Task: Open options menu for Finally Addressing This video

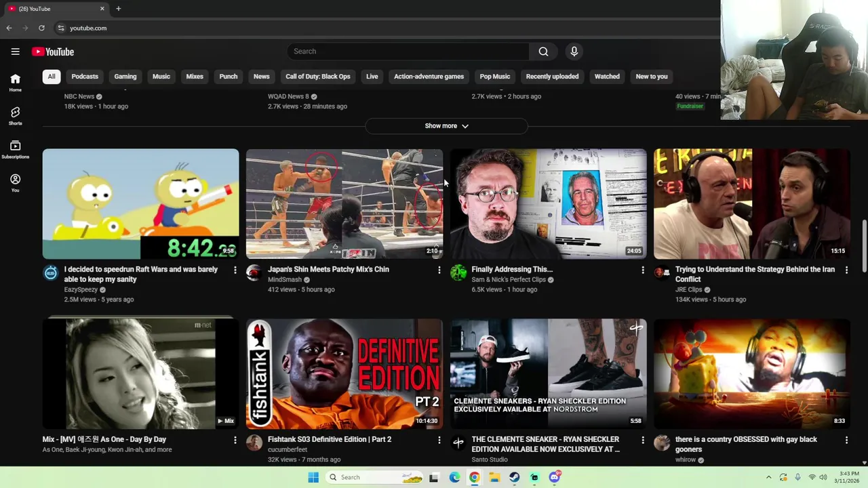Action: pyautogui.click(x=642, y=270)
